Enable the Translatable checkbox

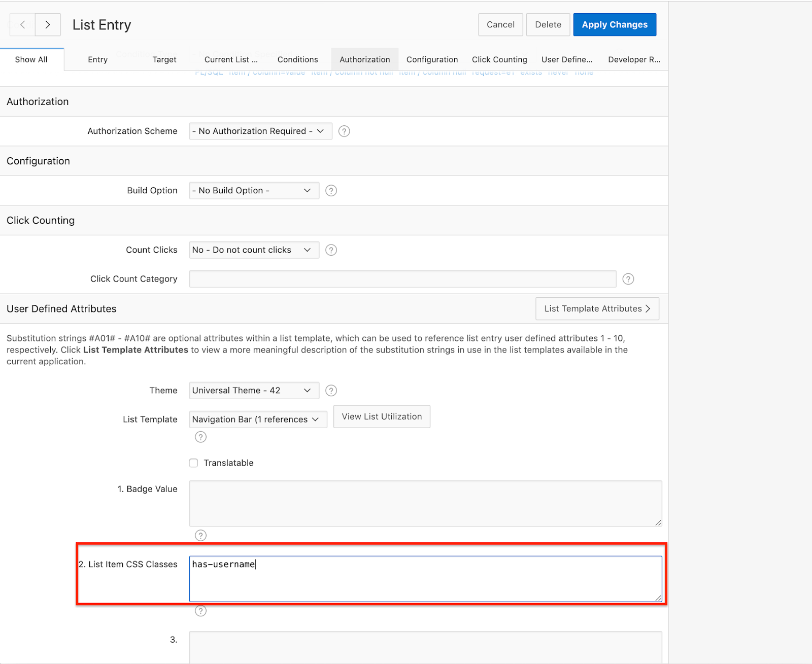point(193,463)
